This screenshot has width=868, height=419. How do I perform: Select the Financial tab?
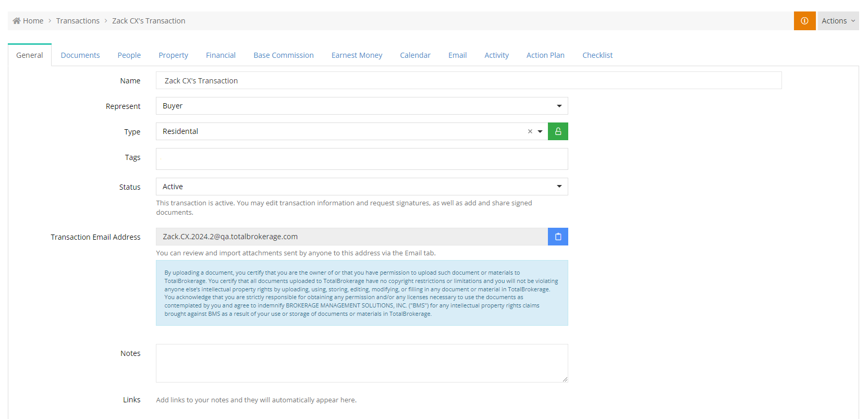coord(221,55)
